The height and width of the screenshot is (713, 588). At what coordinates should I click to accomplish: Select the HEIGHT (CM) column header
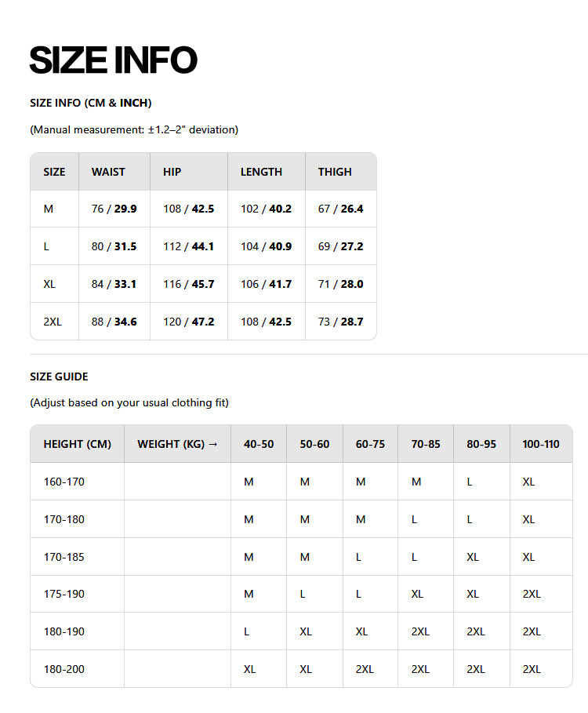(x=78, y=444)
